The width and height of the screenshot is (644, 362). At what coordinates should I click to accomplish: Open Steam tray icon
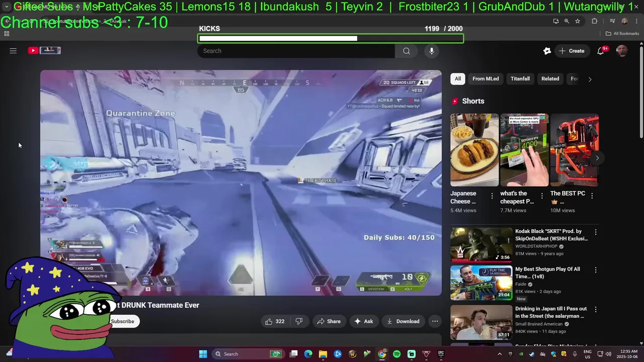click(532, 354)
